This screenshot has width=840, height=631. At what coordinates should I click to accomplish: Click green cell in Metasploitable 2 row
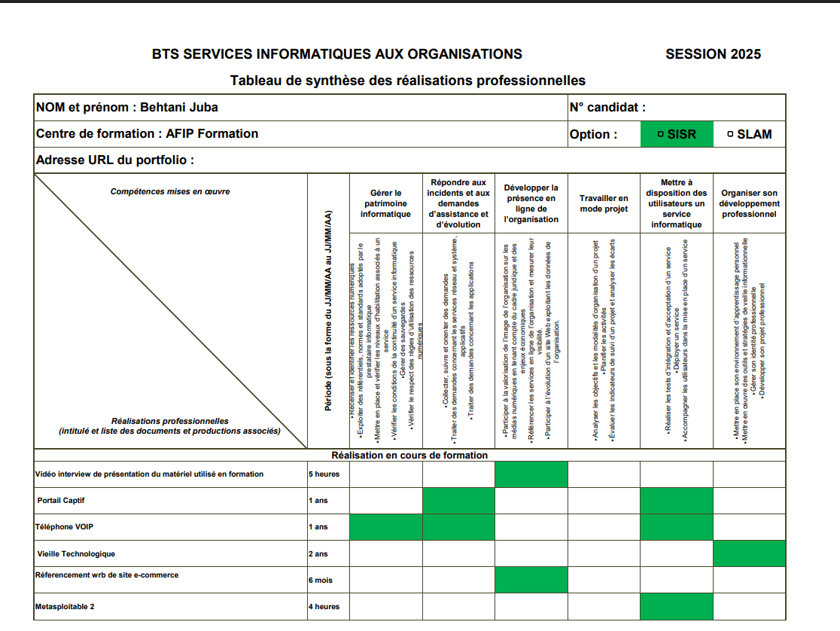(676, 606)
